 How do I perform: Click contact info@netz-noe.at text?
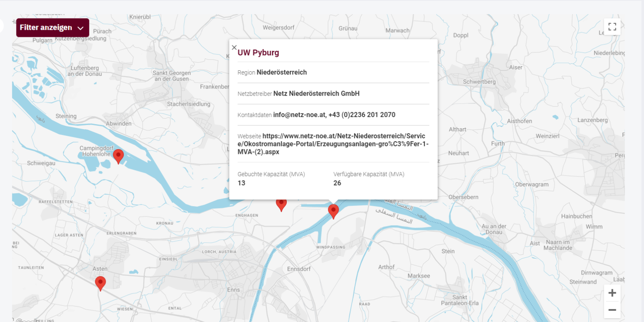[x=299, y=115]
